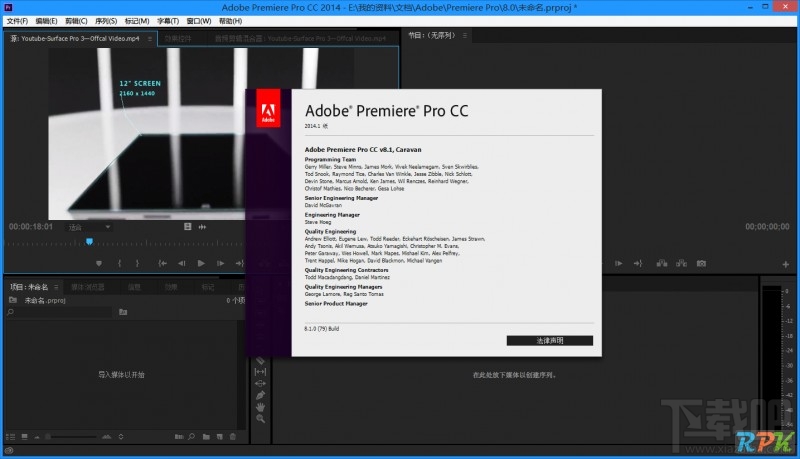
Task: Select the 节目:(无序列) tab
Action: tap(432, 35)
